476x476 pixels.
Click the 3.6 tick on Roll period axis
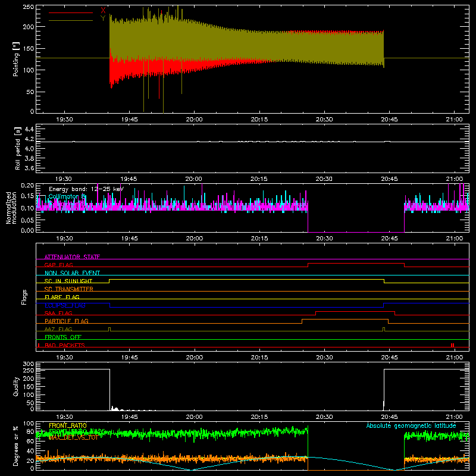pos(29,168)
